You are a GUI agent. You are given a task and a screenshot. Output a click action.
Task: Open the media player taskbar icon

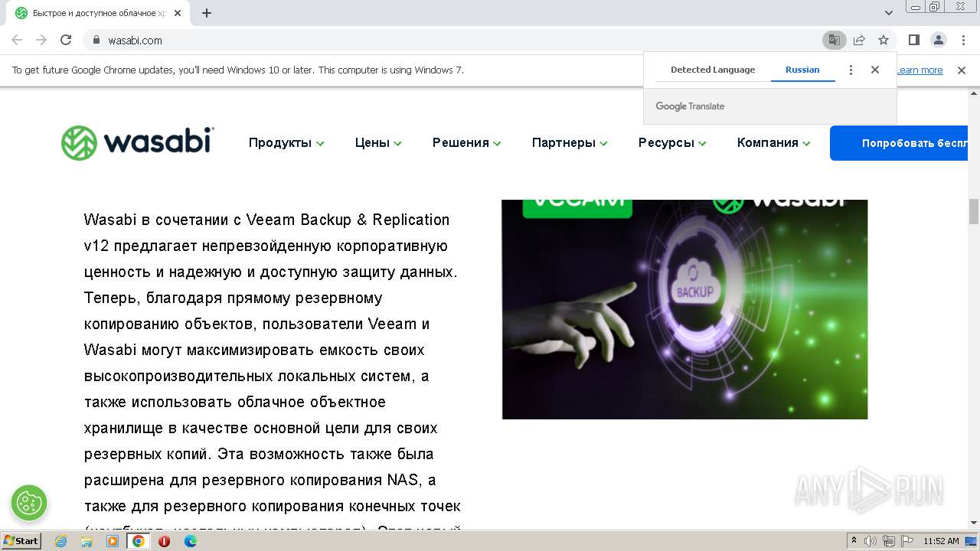pyautogui.click(x=113, y=541)
